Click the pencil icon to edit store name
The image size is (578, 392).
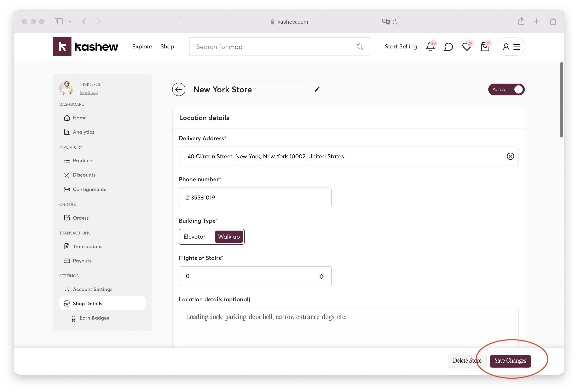[x=317, y=89]
